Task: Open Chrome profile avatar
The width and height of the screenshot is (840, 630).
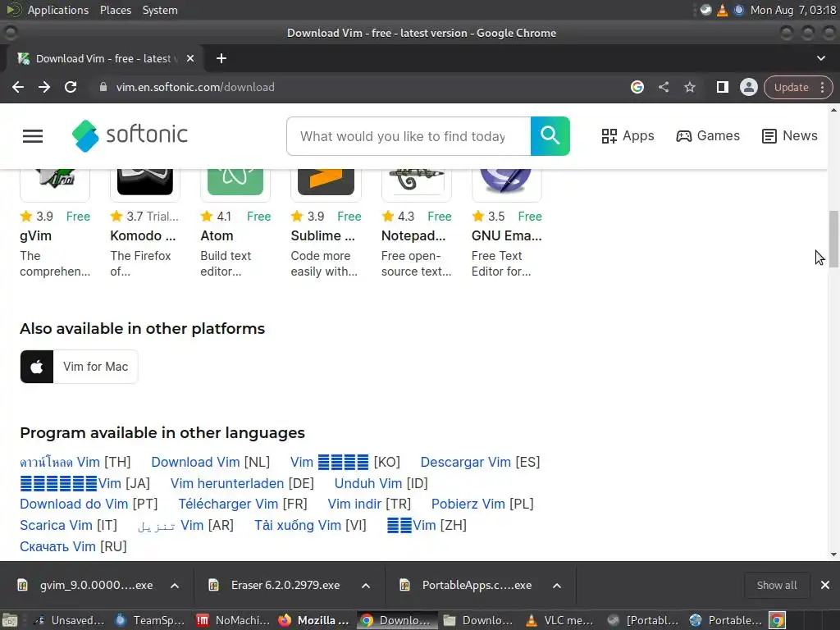Action: 748,87
